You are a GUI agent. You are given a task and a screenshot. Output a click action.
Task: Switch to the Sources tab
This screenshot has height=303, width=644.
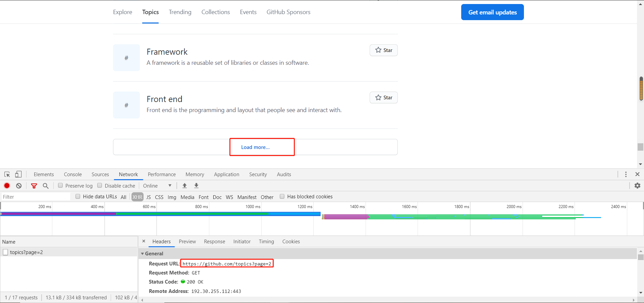pyautogui.click(x=100, y=174)
